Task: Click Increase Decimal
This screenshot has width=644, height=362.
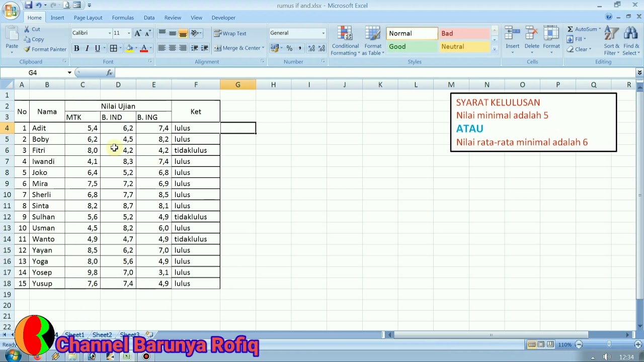Action: point(311,48)
